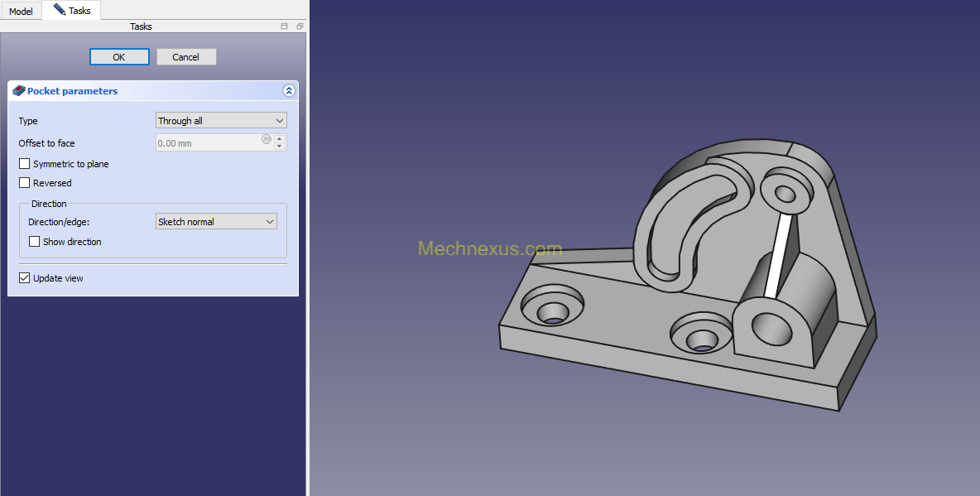
Task: Click the Pocket parameters header icon
Action: [x=18, y=91]
